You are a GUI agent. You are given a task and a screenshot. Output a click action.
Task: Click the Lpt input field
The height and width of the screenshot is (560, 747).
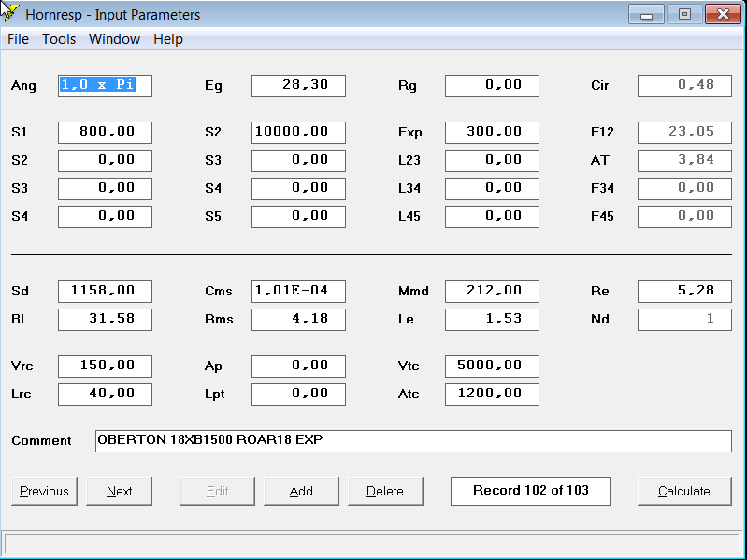[x=298, y=395]
